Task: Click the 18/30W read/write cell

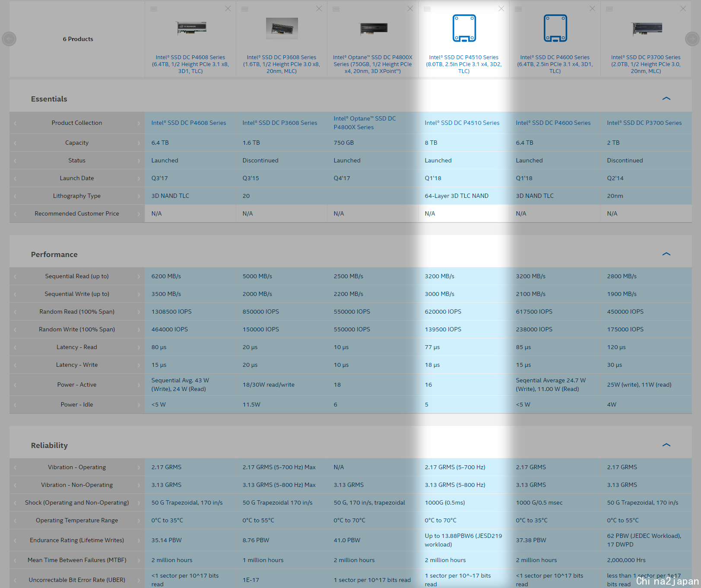Action: tap(268, 385)
